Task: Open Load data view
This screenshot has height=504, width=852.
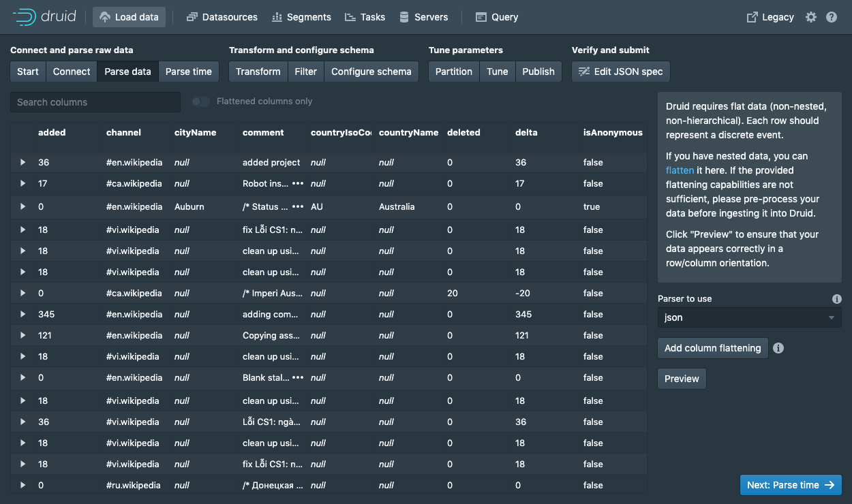Action: point(129,17)
